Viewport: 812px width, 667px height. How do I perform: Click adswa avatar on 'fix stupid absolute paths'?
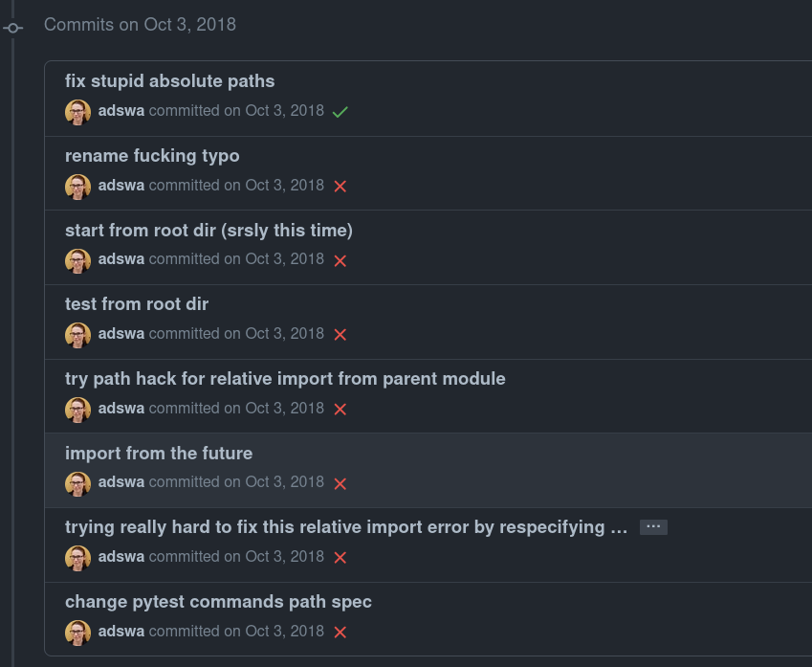tap(77, 112)
